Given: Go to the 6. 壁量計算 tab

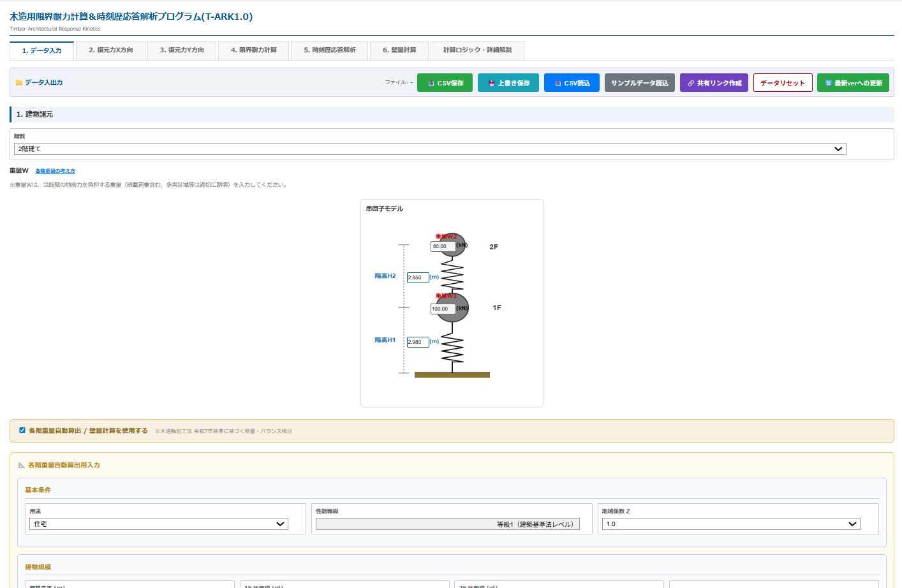Looking at the screenshot, I should tap(399, 50).
